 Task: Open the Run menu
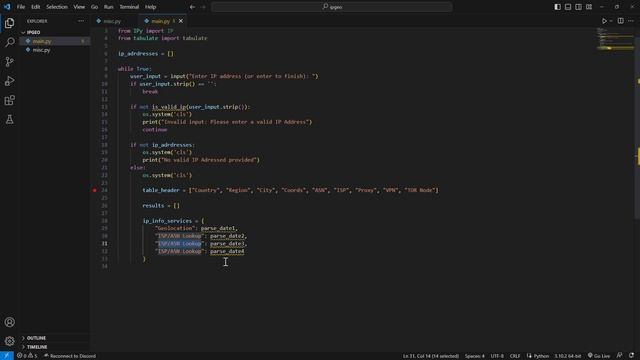(x=109, y=7)
